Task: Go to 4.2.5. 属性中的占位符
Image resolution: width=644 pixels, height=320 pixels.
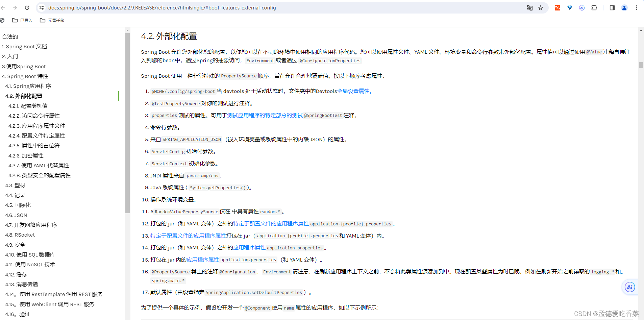Action: tap(34, 146)
